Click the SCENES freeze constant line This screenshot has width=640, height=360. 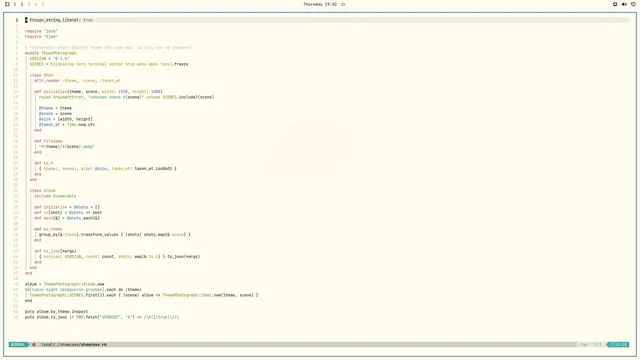[109, 64]
